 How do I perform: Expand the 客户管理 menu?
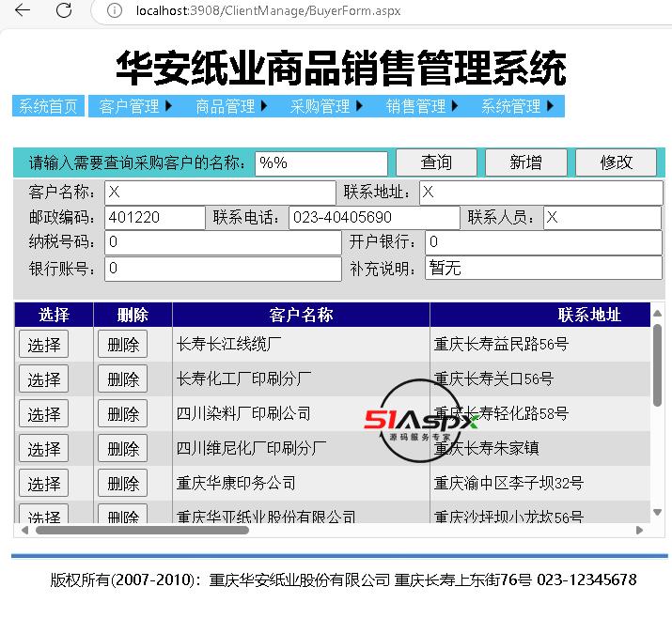136,106
